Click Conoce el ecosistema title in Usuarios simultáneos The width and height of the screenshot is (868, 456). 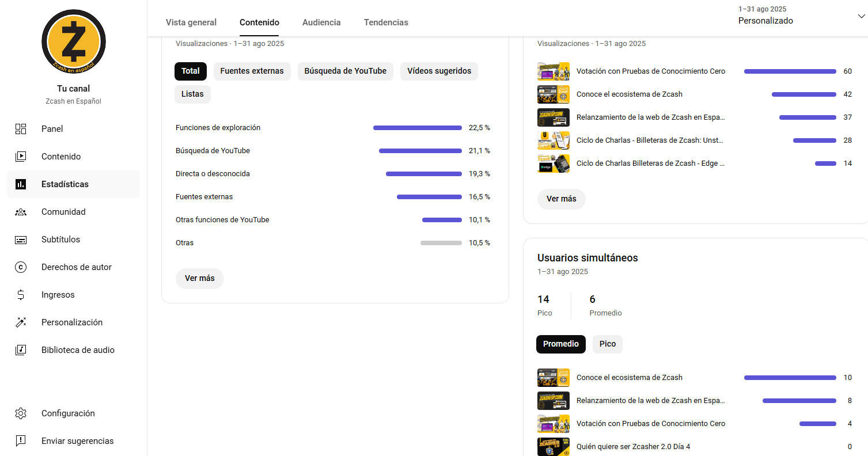tap(630, 378)
